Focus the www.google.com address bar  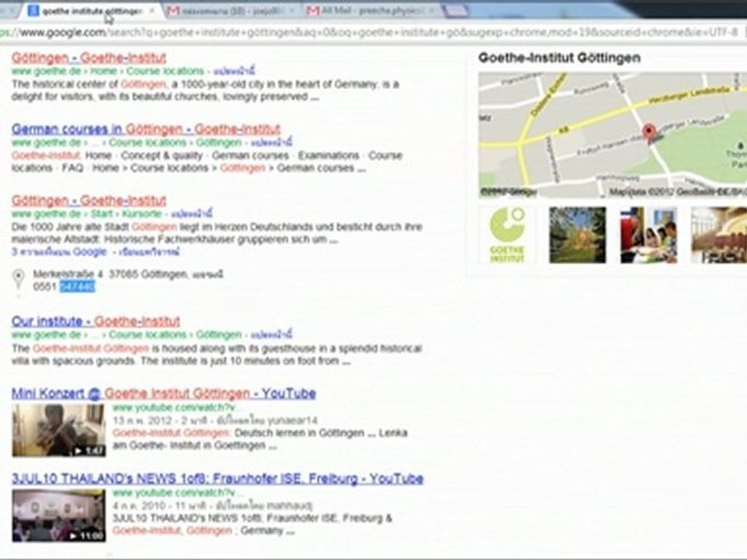click(372, 33)
